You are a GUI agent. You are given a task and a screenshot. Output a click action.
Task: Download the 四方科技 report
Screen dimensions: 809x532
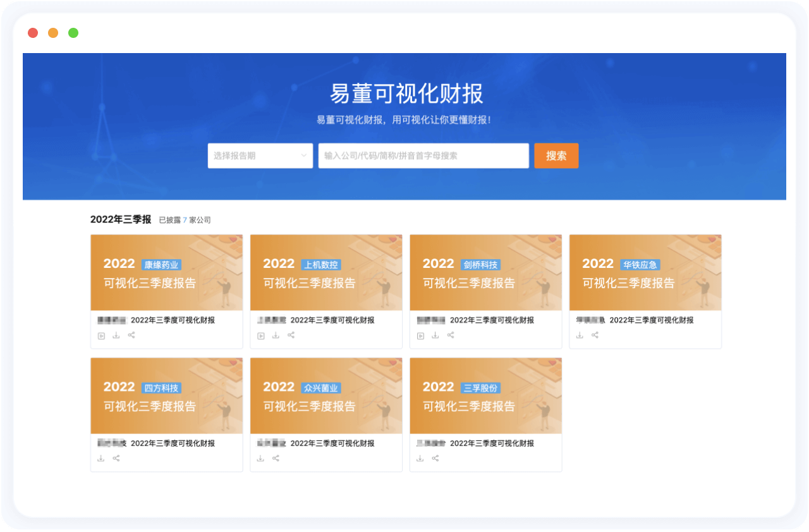pos(101,459)
